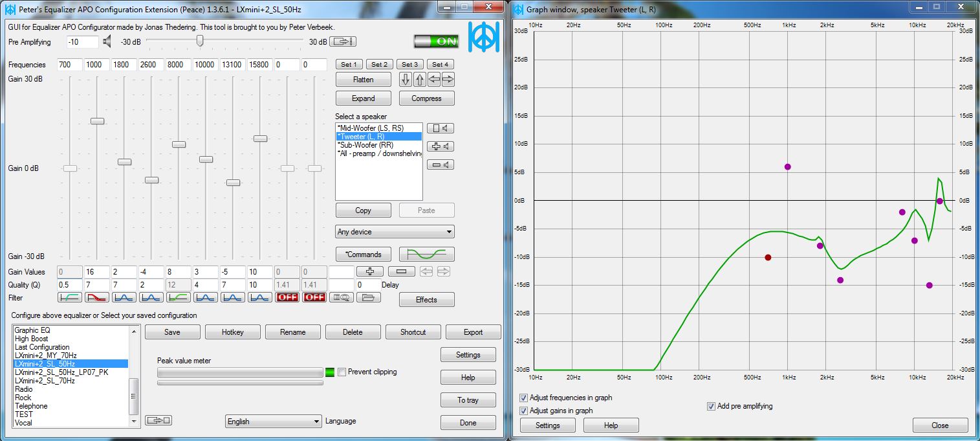Click the 15800 Hz gain slider handle
980x441 pixels.
260,139
